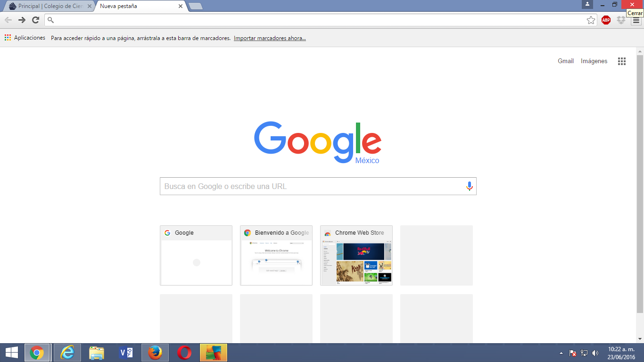The height and width of the screenshot is (362, 644).
Task: Open a new tab with the tab button
Action: 196,7
